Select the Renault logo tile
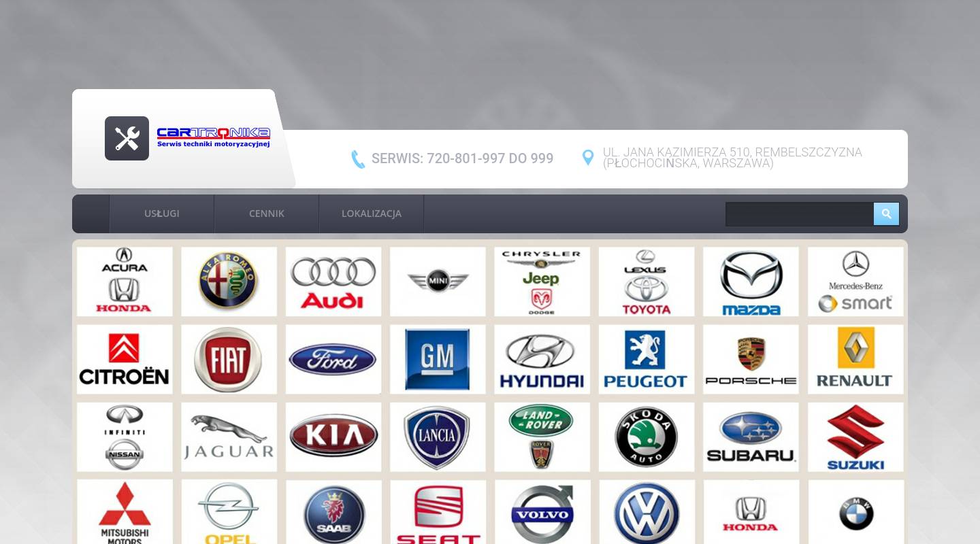Viewport: 980px width, 544px height. (855, 359)
